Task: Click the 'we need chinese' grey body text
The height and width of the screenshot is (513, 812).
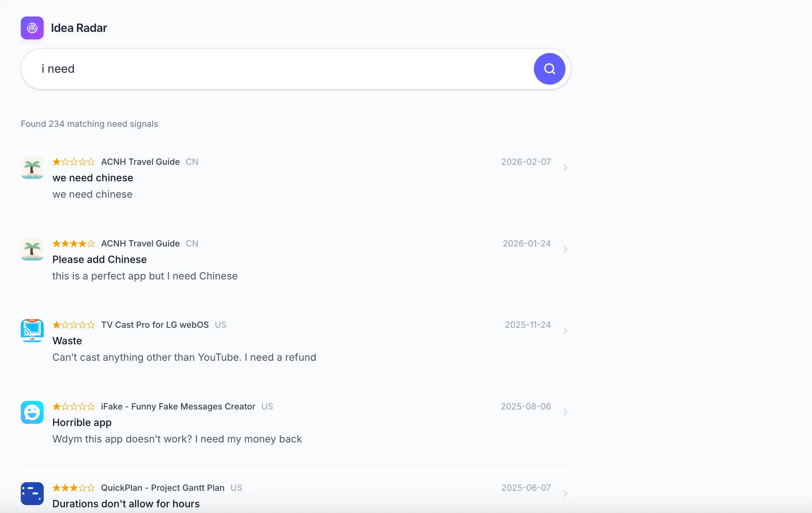Action: coord(92,195)
